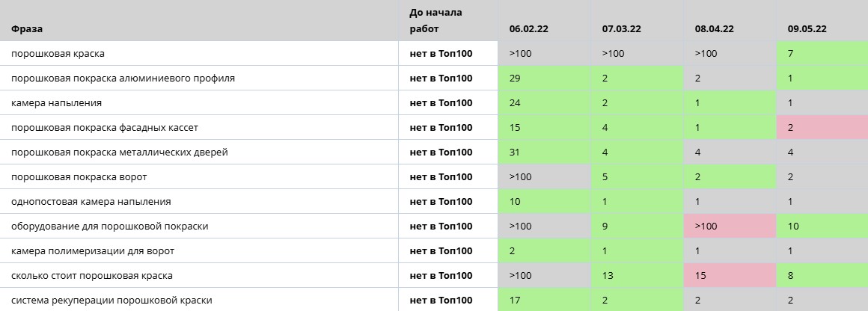The height and width of the screenshot is (311, 868).
Task: Select phrase однопостовая камера напыления
Action: 91,201
